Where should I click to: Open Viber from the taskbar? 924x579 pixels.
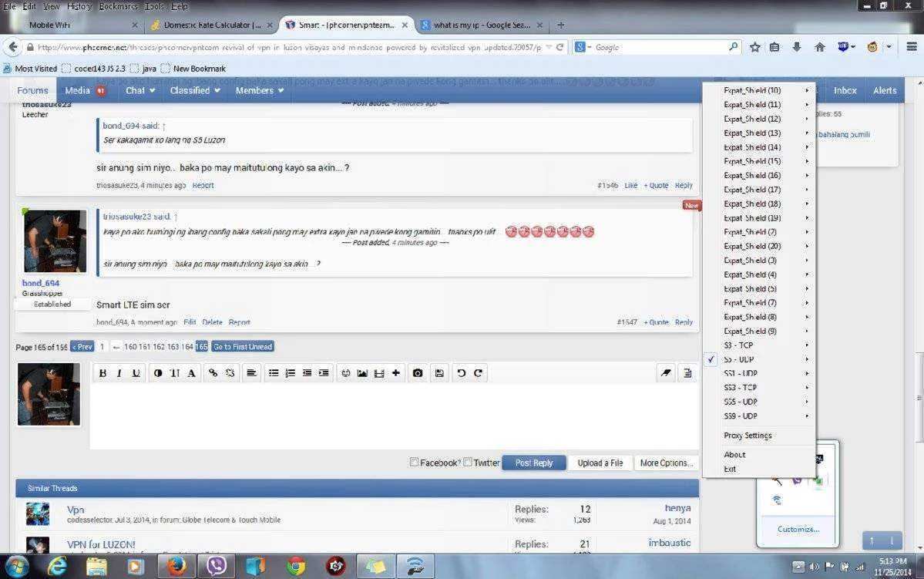pos(217,566)
